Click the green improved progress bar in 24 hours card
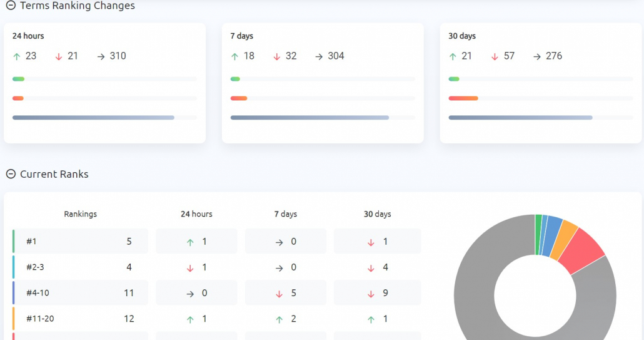 (19, 79)
